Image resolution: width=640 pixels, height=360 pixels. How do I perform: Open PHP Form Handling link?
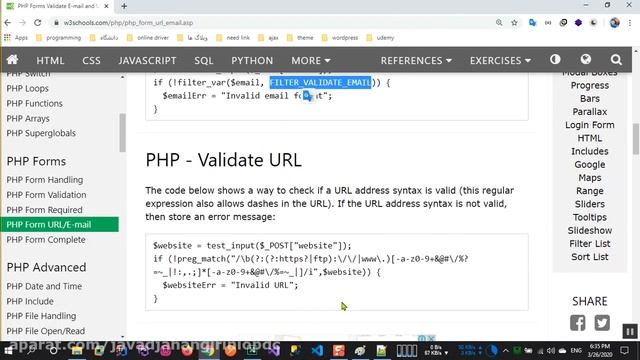point(44,180)
